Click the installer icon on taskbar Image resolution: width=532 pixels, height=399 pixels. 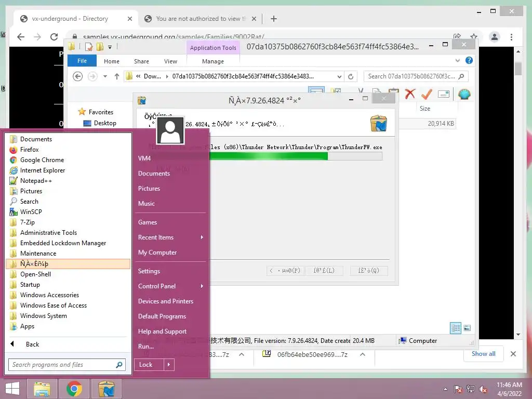[106, 389]
